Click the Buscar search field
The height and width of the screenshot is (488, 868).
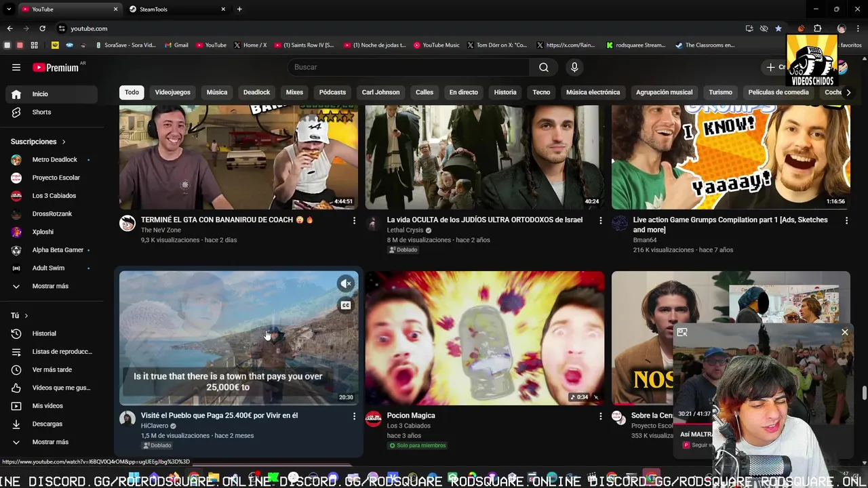tap(409, 67)
